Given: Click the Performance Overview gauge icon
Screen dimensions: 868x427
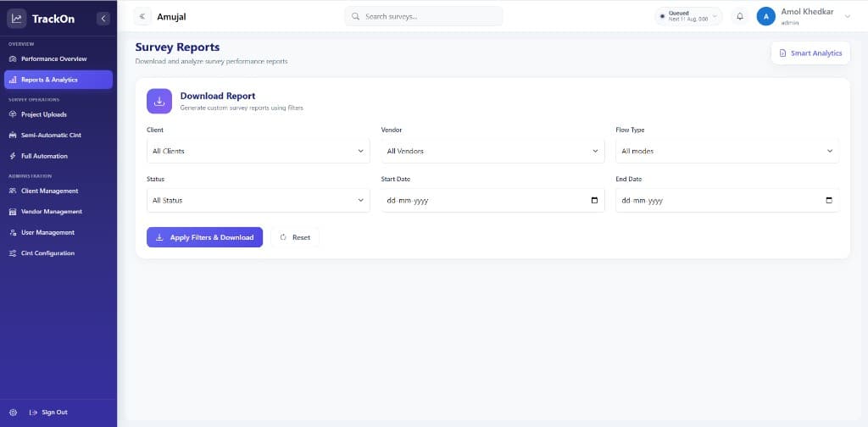Looking at the screenshot, I should tap(14, 58).
